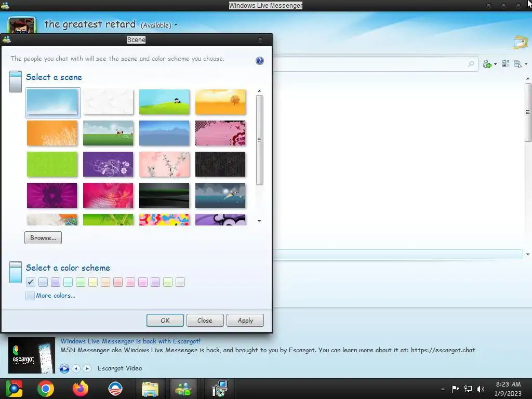Image resolution: width=532 pixels, height=399 pixels.
Task: Open the Action Center flag icon
Action: pos(455,389)
